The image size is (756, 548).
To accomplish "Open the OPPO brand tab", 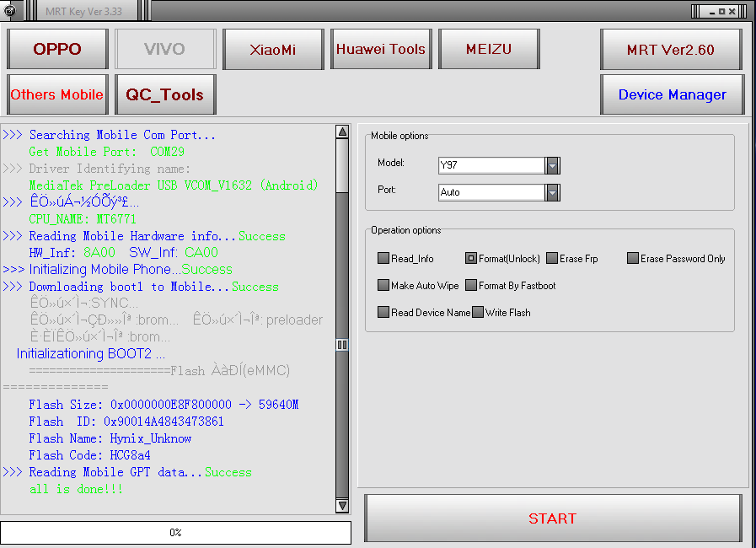I will [57, 49].
